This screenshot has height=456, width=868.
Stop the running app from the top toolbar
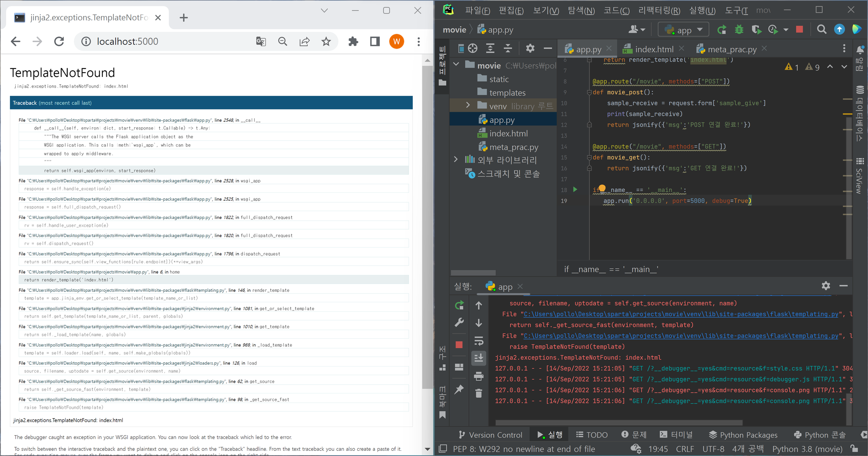coord(799,30)
